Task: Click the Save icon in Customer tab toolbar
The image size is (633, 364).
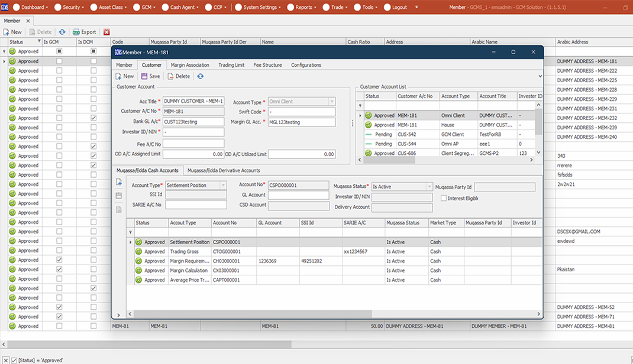Action: pyautogui.click(x=144, y=76)
